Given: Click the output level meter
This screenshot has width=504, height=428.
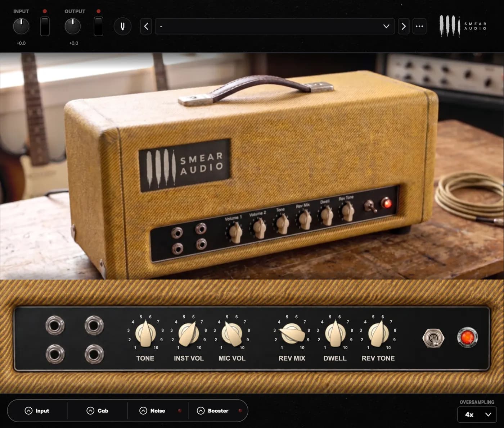Looking at the screenshot, I should click(x=98, y=26).
